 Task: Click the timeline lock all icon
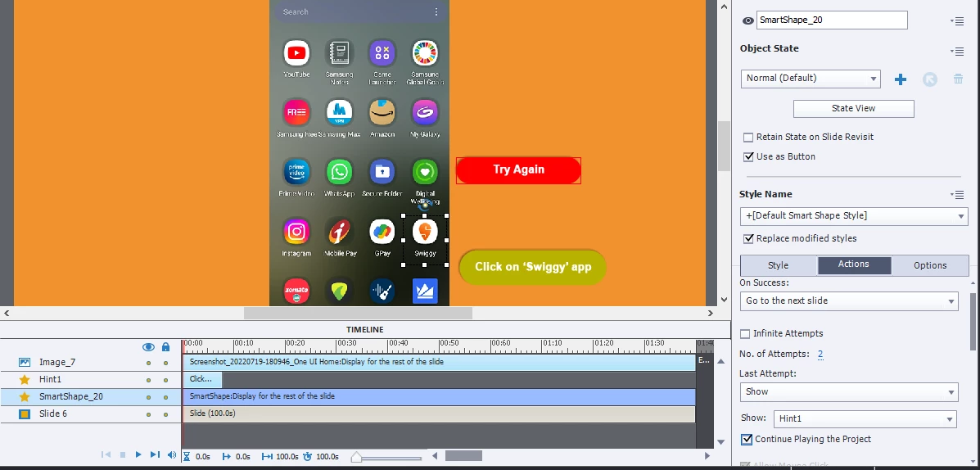click(165, 347)
